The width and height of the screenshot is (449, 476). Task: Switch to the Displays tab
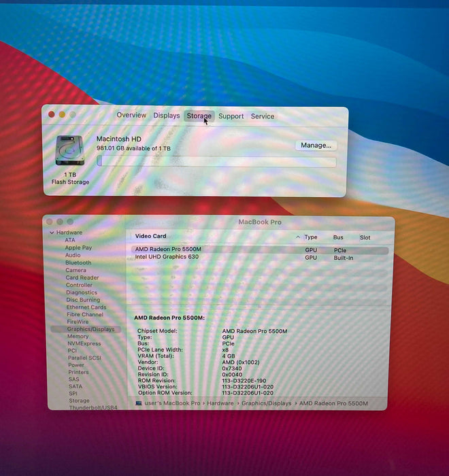click(166, 116)
